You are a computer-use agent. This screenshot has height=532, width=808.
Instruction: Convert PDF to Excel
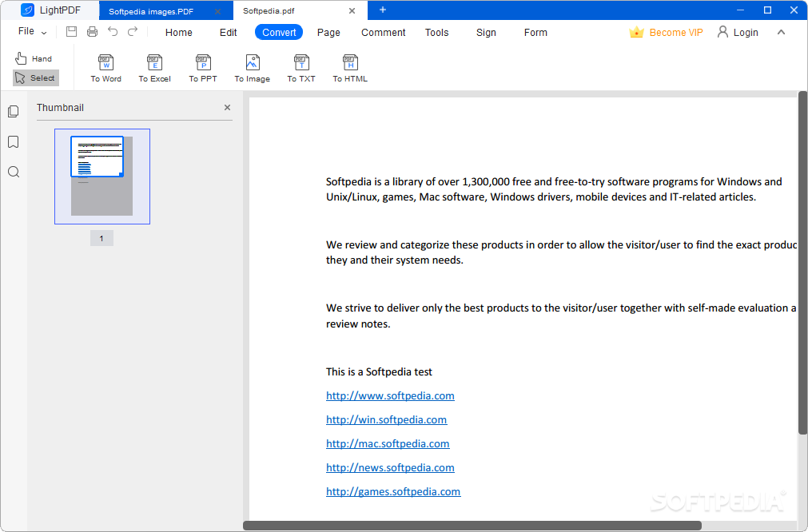point(154,69)
